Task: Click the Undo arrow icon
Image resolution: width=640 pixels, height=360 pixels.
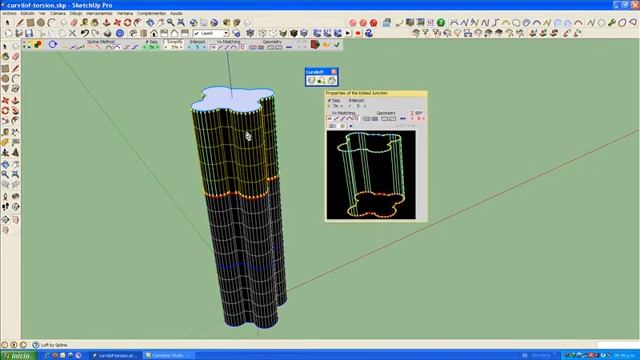Action: (x=84, y=33)
